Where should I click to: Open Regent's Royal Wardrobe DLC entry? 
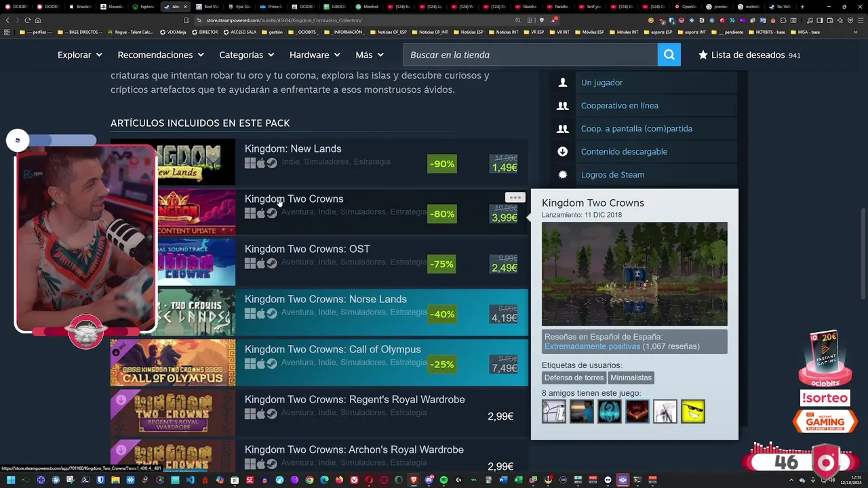(x=355, y=399)
